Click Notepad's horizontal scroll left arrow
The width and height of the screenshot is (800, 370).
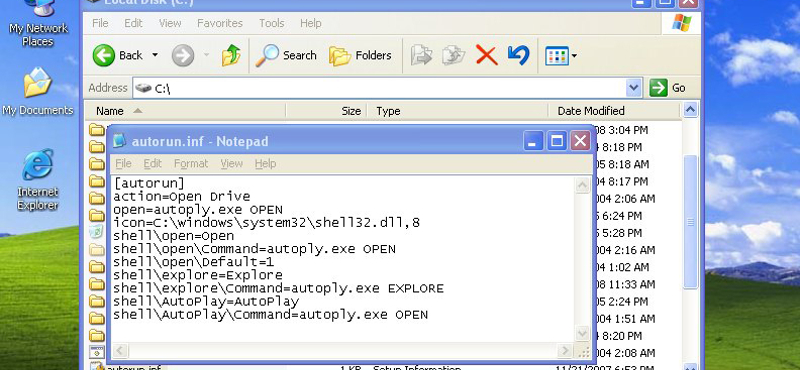(120, 351)
